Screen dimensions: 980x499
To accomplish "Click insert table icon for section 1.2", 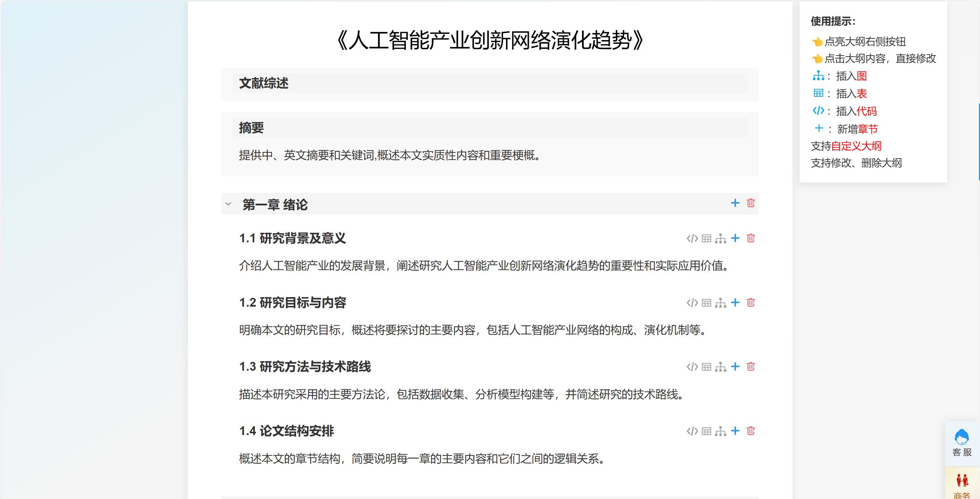I will (x=706, y=303).
